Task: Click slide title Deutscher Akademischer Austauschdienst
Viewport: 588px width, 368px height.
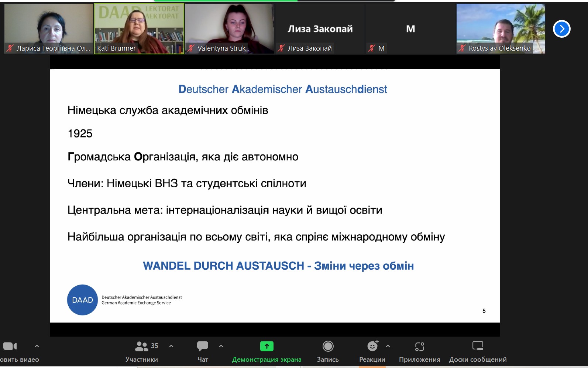Action: tap(283, 89)
